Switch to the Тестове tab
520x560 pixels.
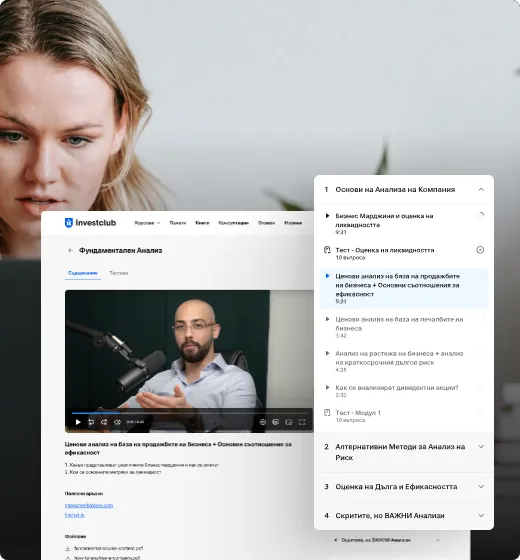click(x=119, y=273)
